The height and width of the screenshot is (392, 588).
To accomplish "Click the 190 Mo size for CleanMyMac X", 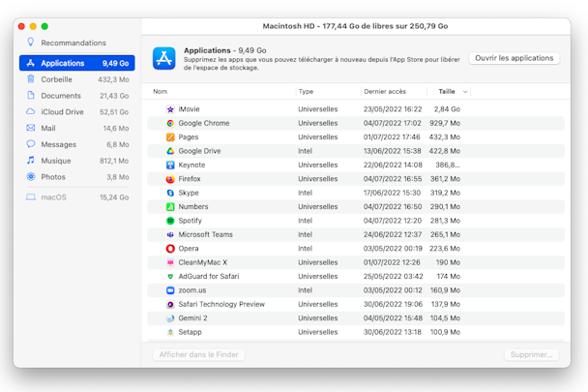I will (x=448, y=262).
